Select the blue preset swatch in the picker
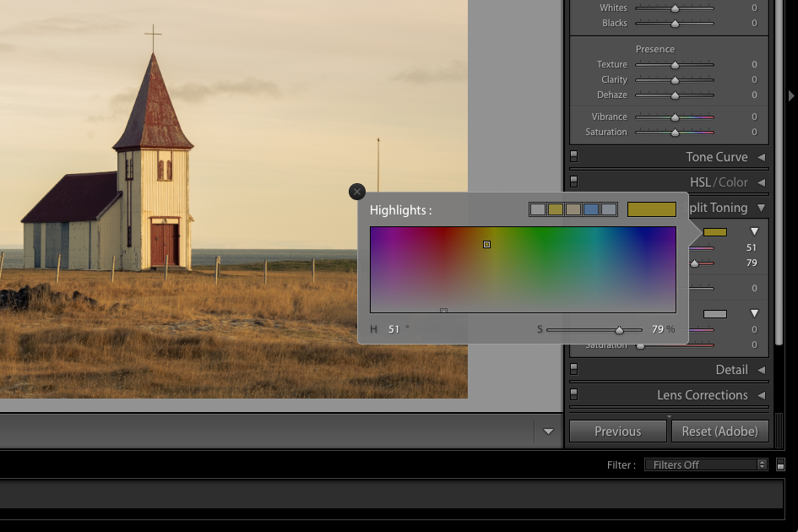Screen dimensions: 798x532 591,209
